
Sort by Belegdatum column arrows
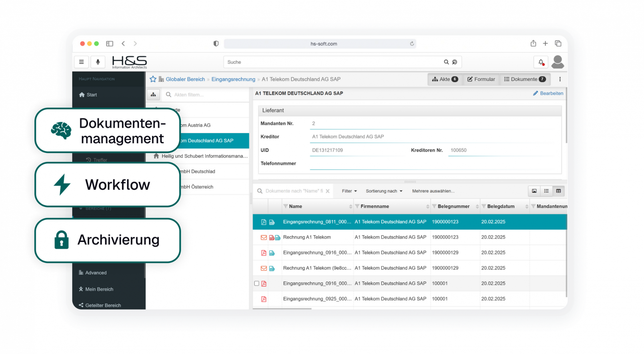(x=527, y=206)
